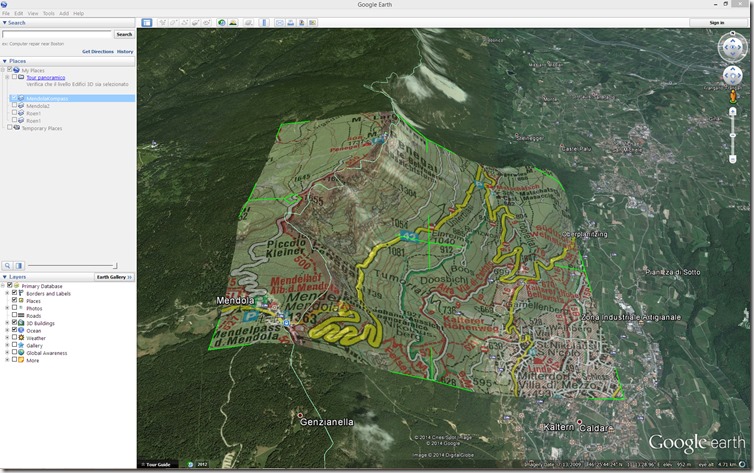Select the Add Placemark tool
The height and width of the screenshot is (473, 754).
click(163, 23)
